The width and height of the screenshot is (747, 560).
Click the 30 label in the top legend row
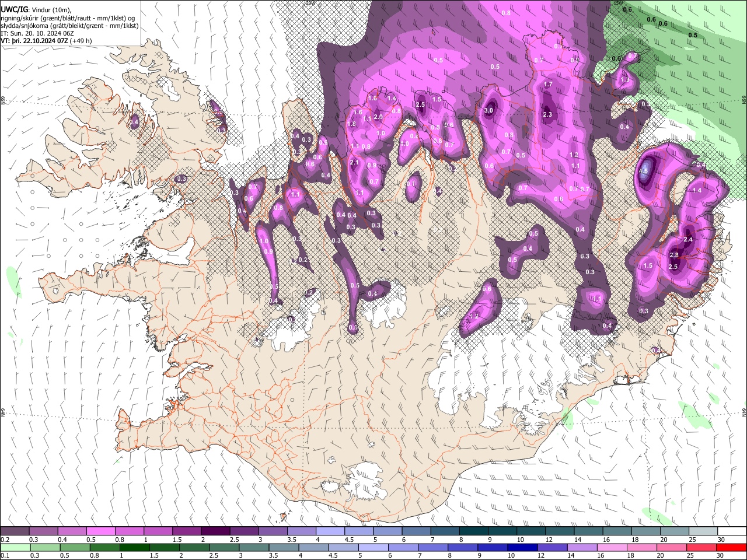[x=721, y=540]
